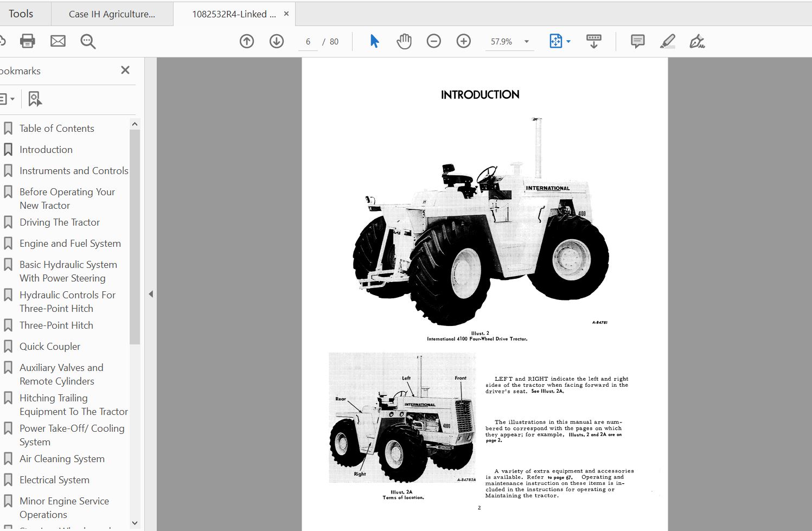Go to previous page with up arrow
The width and height of the screenshot is (812, 531).
click(x=247, y=41)
